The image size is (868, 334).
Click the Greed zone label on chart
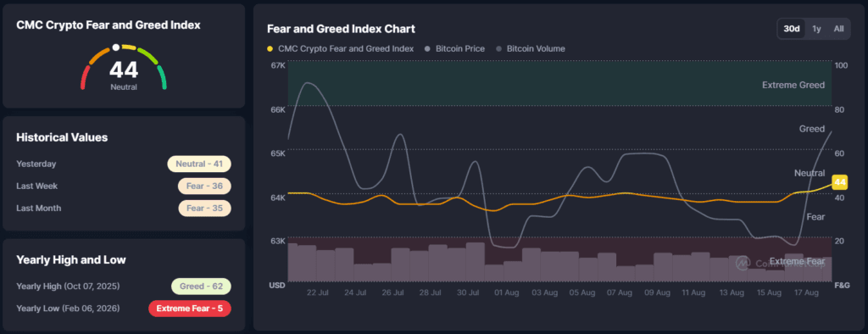(x=812, y=129)
